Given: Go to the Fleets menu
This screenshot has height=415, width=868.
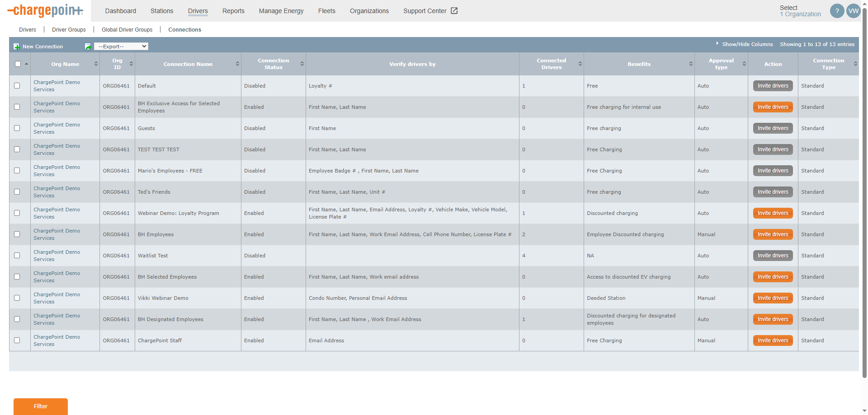Looking at the screenshot, I should [x=327, y=11].
